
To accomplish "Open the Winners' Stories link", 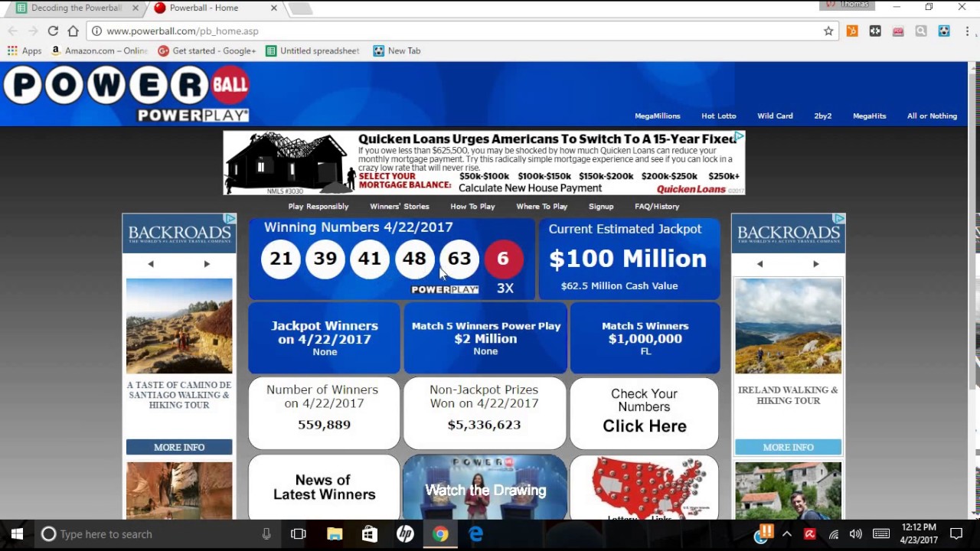I will [399, 207].
